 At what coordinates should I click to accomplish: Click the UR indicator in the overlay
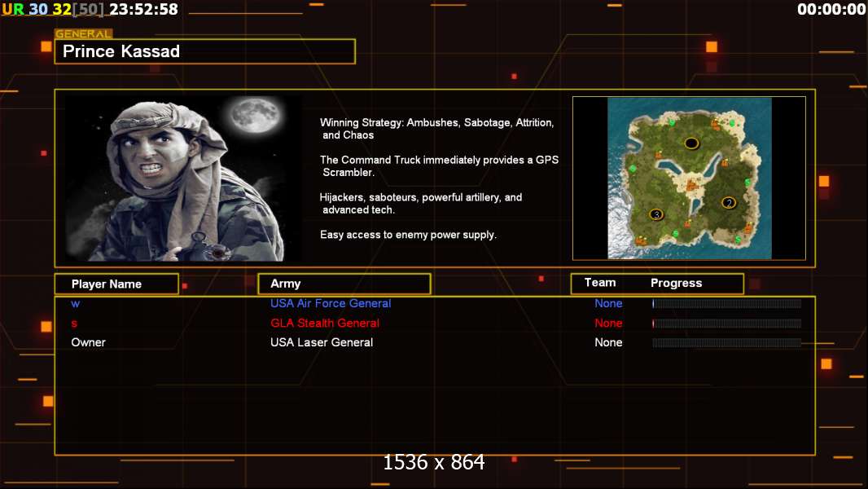pyautogui.click(x=13, y=10)
